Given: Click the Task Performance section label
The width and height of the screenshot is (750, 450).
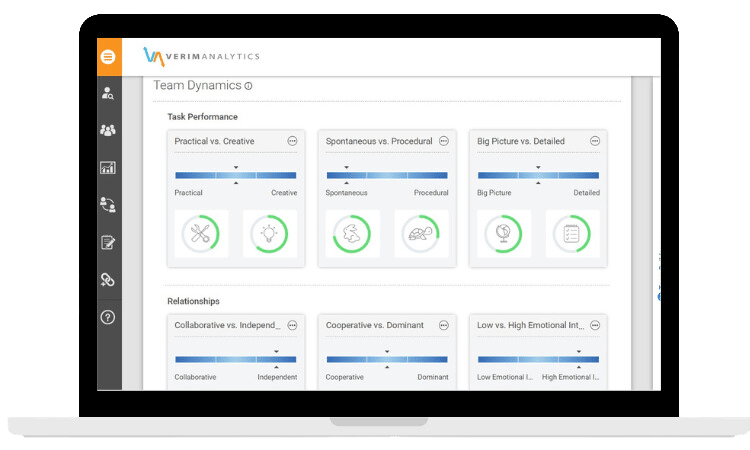Looking at the screenshot, I should (202, 117).
